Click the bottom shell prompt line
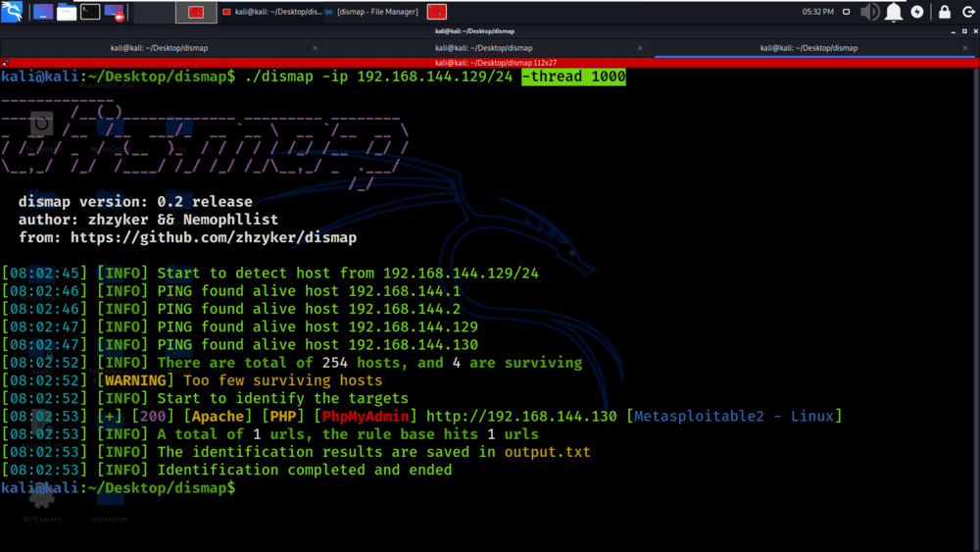 [119, 488]
